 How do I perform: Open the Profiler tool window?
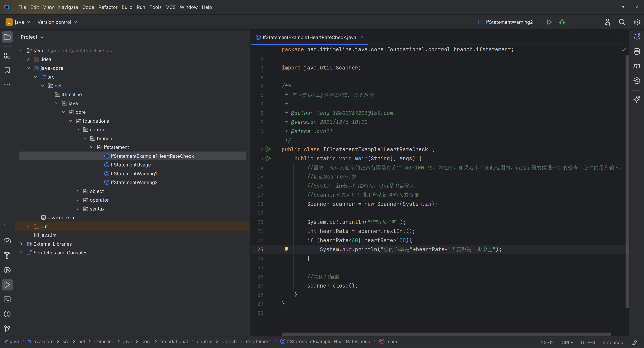[7, 241]
